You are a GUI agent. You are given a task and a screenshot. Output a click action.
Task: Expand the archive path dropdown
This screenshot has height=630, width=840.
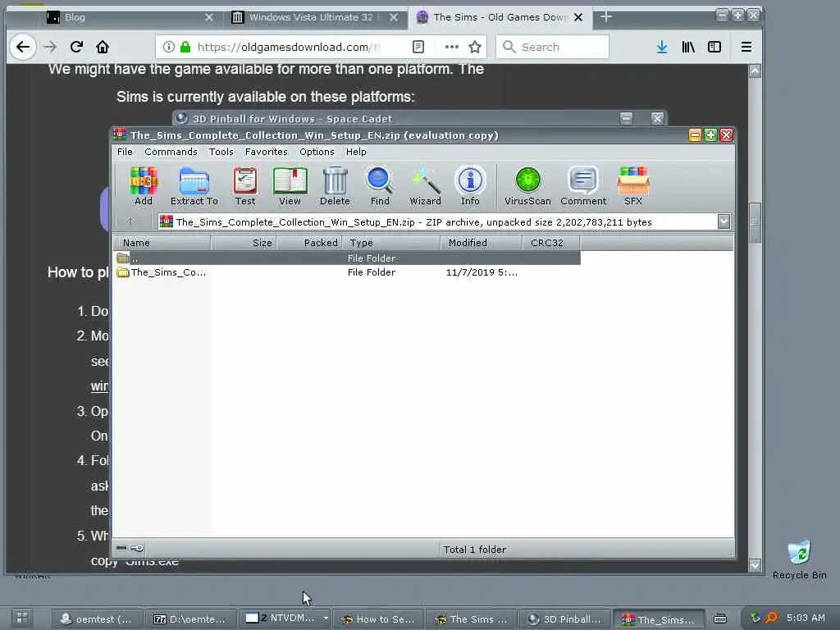click(724, 221)
